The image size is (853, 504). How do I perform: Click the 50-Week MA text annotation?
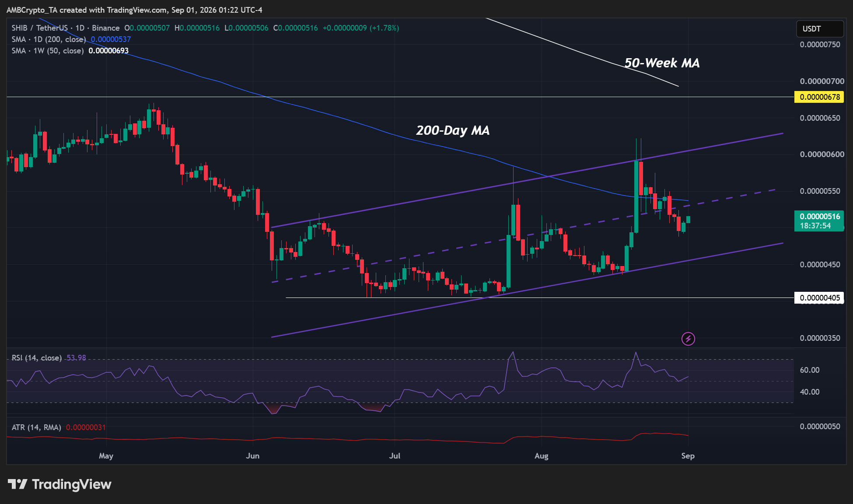tap(662, 63)
